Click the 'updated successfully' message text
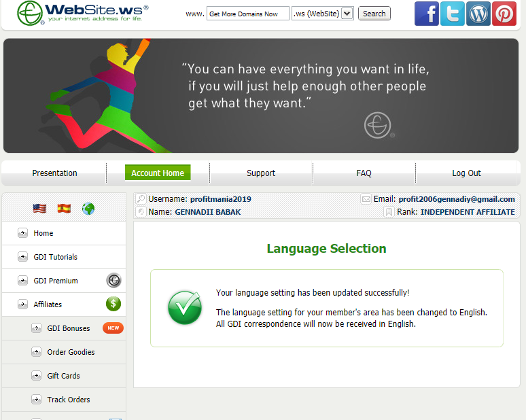Image resolution: width=526 pixels, height=420 pixels. click(313, 292)
